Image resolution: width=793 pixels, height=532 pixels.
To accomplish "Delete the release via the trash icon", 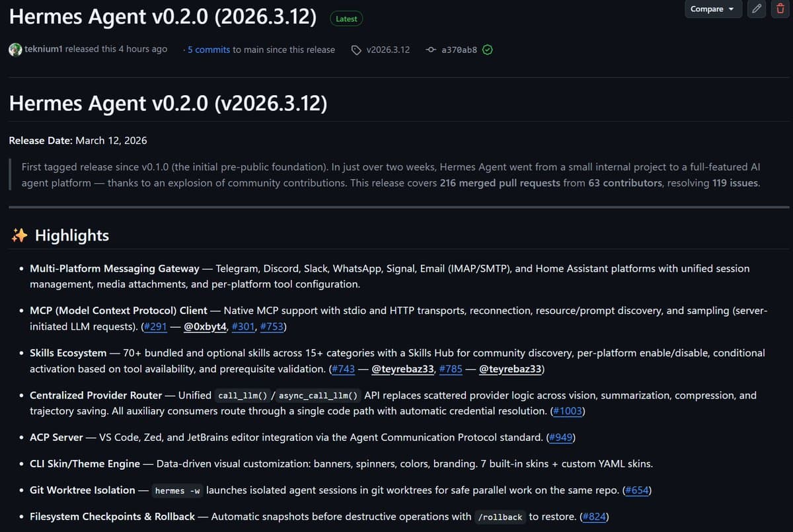I will (x=780, y=9).
